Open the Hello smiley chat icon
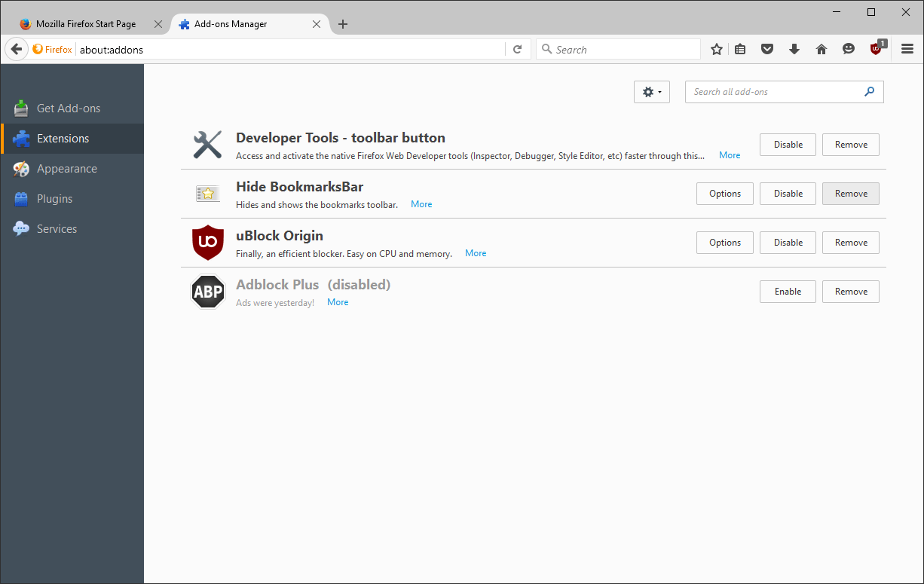Image resolution: width=924 pixels, height=584 pixels. coord(849,50)
